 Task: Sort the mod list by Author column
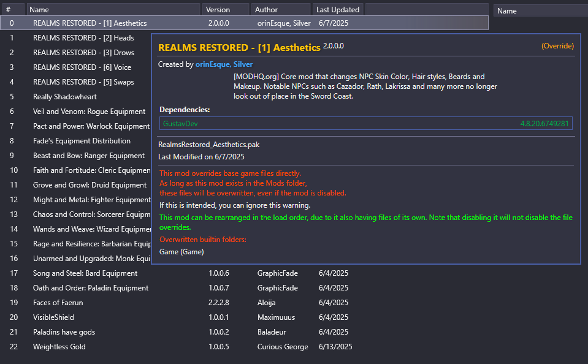coord(281,9)
